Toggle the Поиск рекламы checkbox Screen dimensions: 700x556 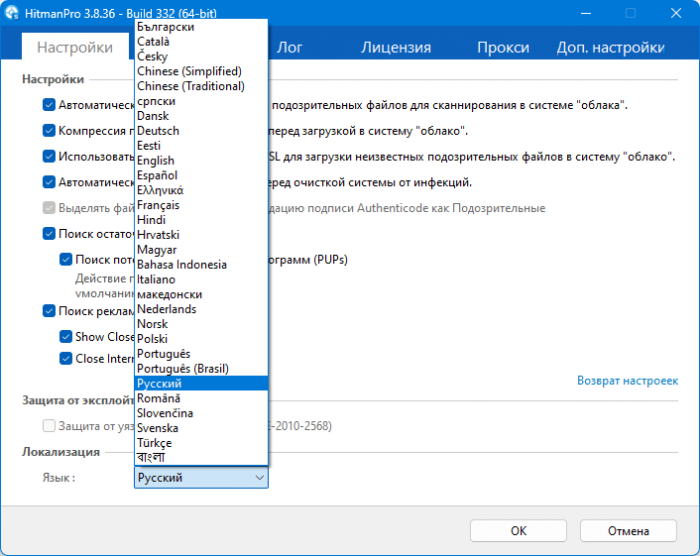click(49, 311)
